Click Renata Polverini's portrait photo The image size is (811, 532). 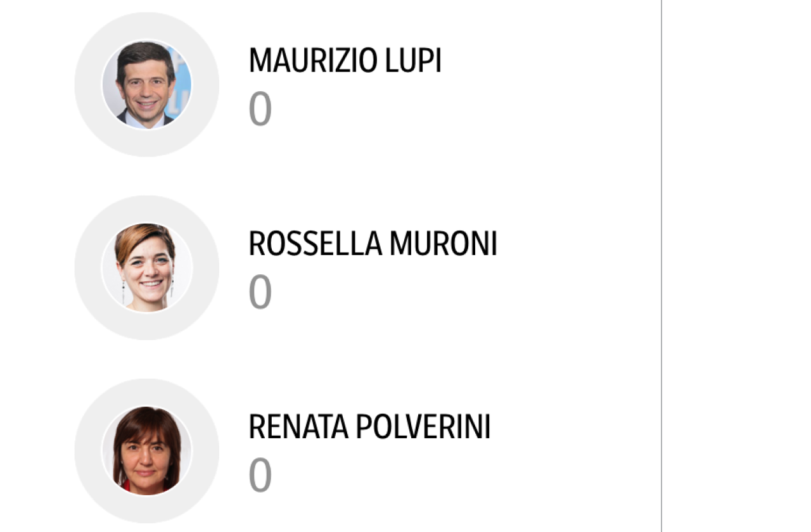147,450
